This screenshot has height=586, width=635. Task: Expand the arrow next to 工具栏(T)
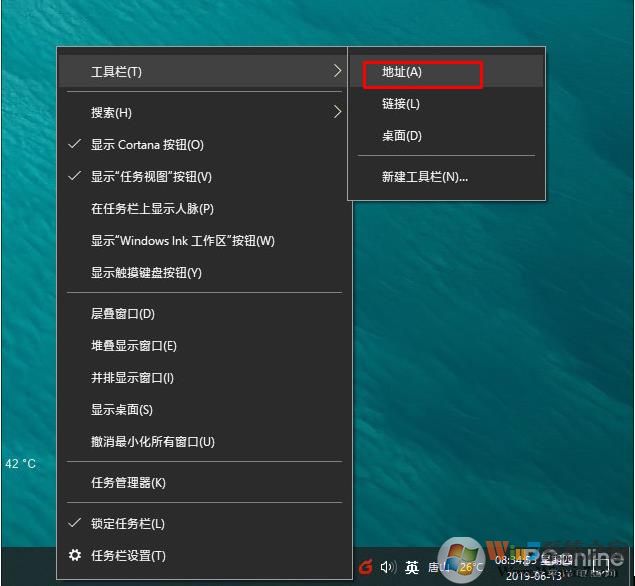(337, 71)
